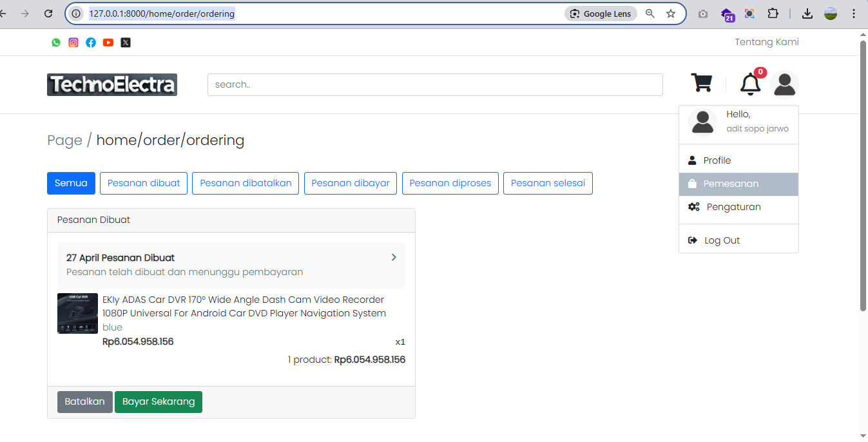Select the Semua filter tab

(x=71, y=183)
